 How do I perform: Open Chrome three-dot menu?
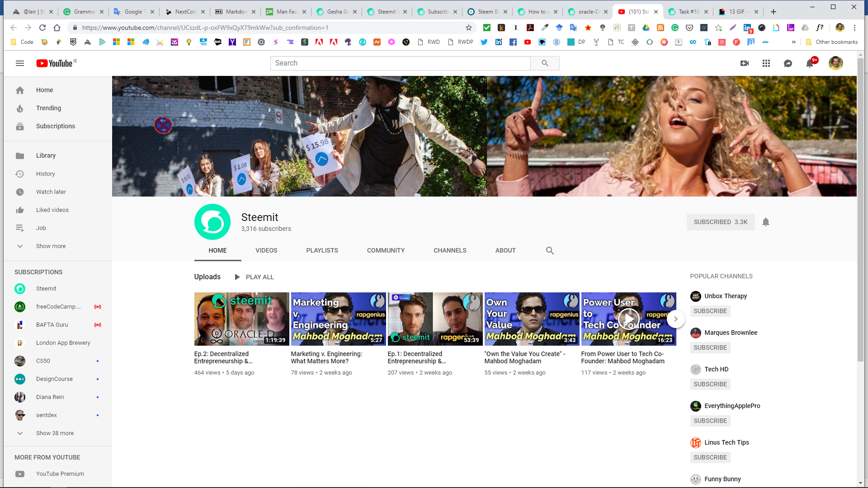(x=854, y=28)
